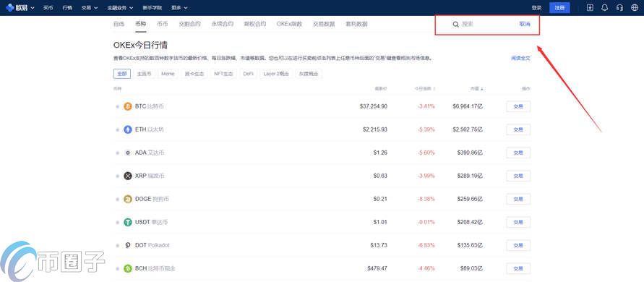Open the language globe icon
This screenshot has height=282, width=644.
coord(634,7)
